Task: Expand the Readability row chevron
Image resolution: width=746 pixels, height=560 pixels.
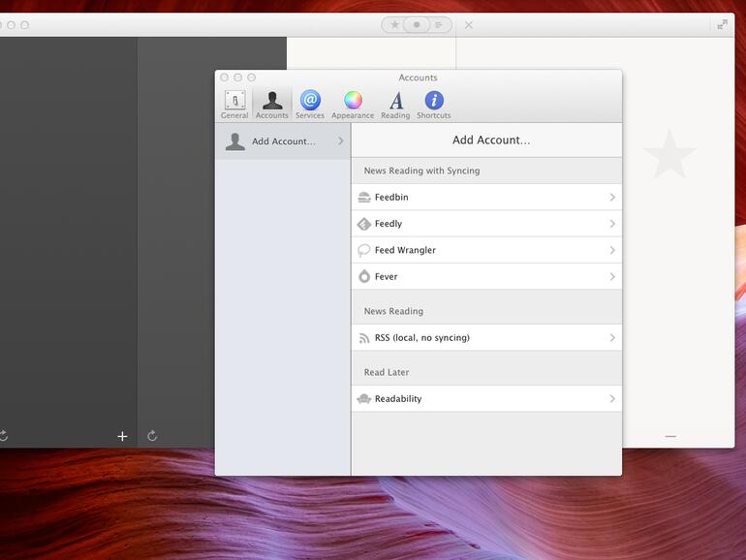Action: (611, 399)
